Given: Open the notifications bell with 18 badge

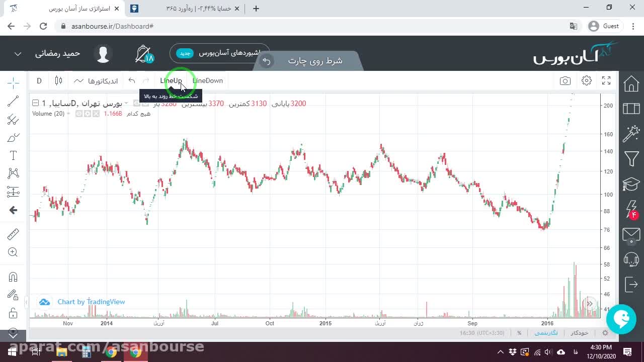Looking at the screenshot, I should point(144,54).
